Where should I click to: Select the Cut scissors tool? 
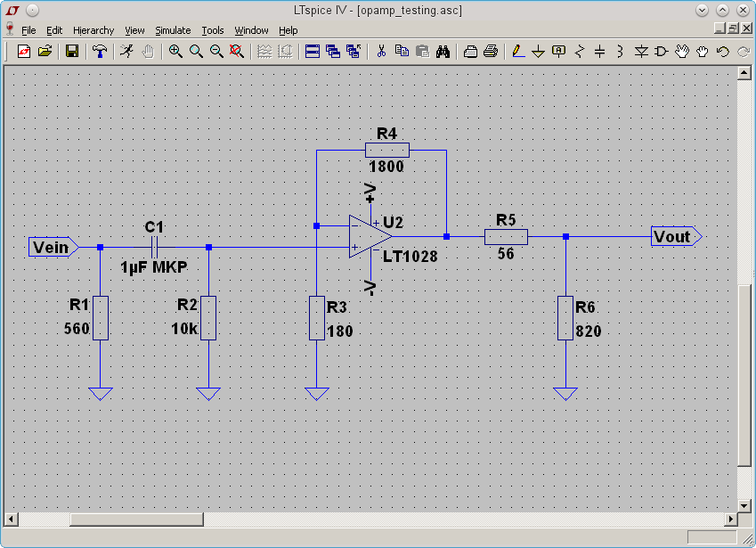tap(381, 51)
